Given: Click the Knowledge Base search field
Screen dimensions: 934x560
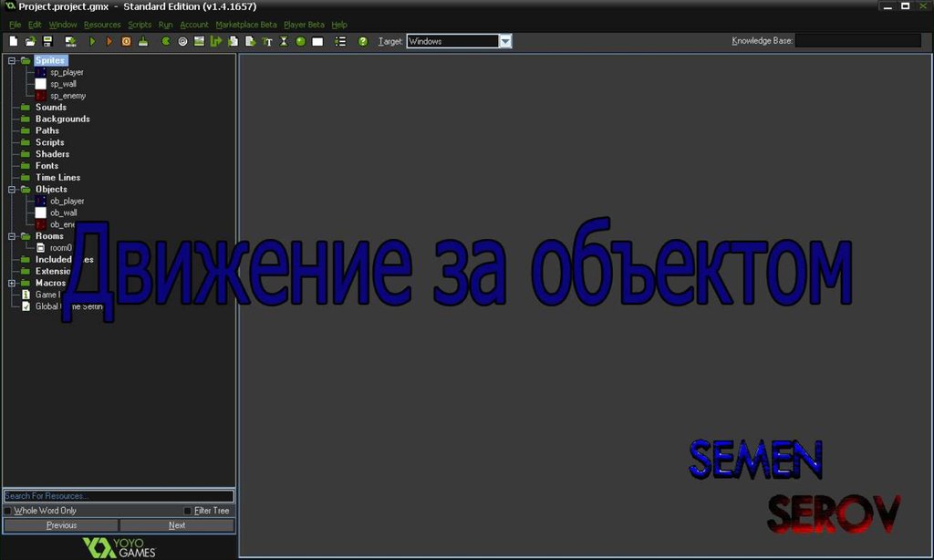Looking at the screenshot, I should (858, 40).
